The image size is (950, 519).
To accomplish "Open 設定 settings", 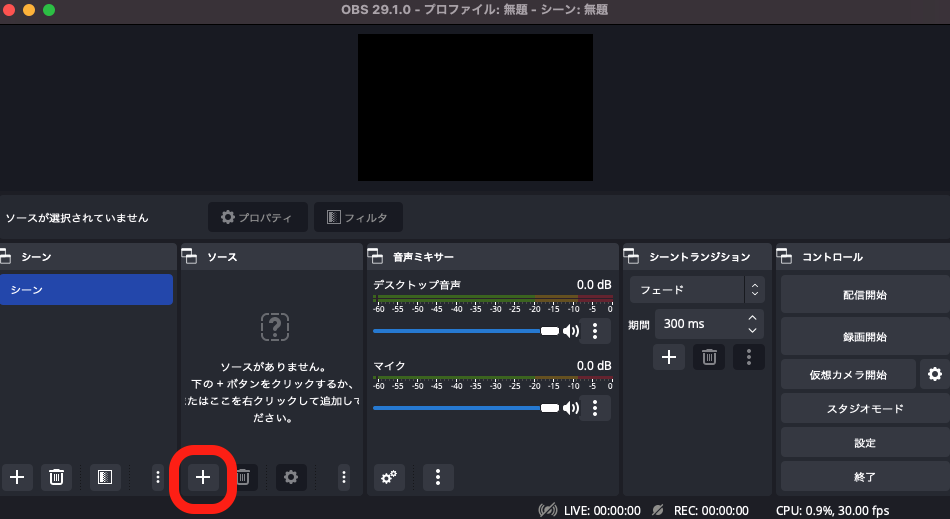I will pos(865,443).
